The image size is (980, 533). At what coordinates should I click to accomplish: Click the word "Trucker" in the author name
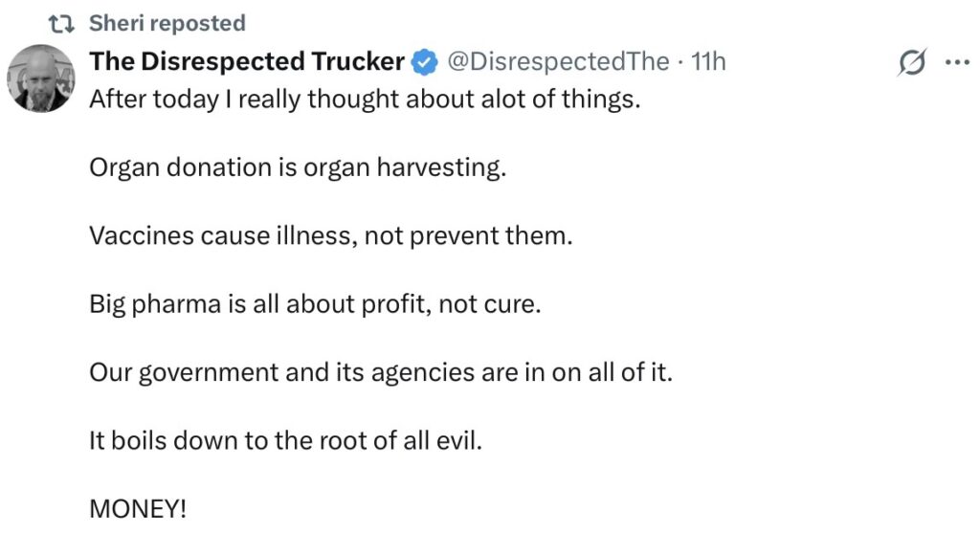pyautogui.click(x=356, y=62)
